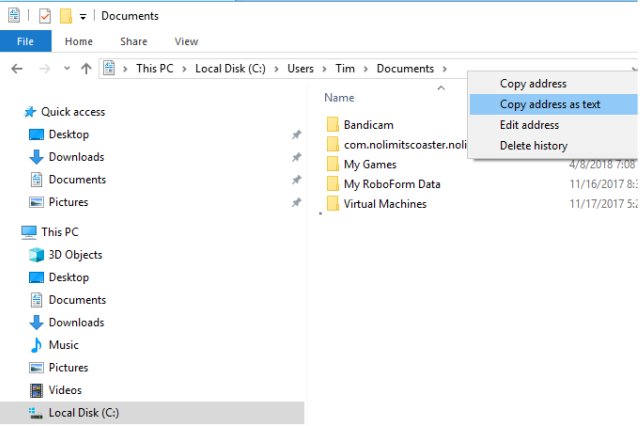Open the File menu tab
Screen dimensions: 640x426
(x=25, y=41)
